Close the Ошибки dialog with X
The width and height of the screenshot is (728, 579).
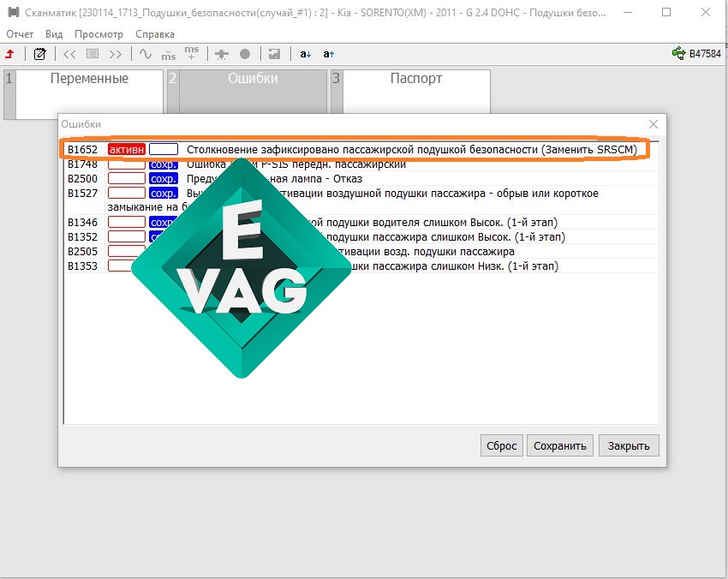(653, 124)
